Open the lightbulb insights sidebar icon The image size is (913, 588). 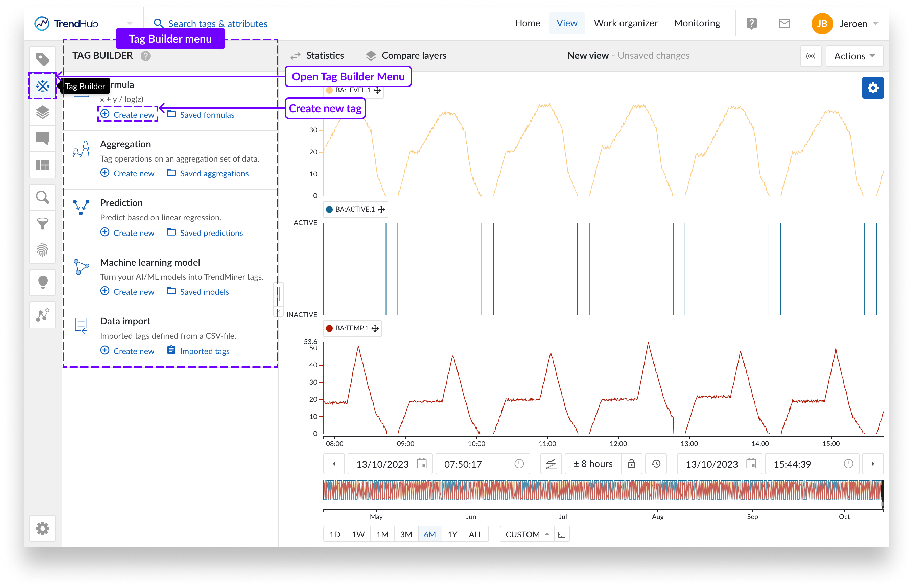(42, 283)
